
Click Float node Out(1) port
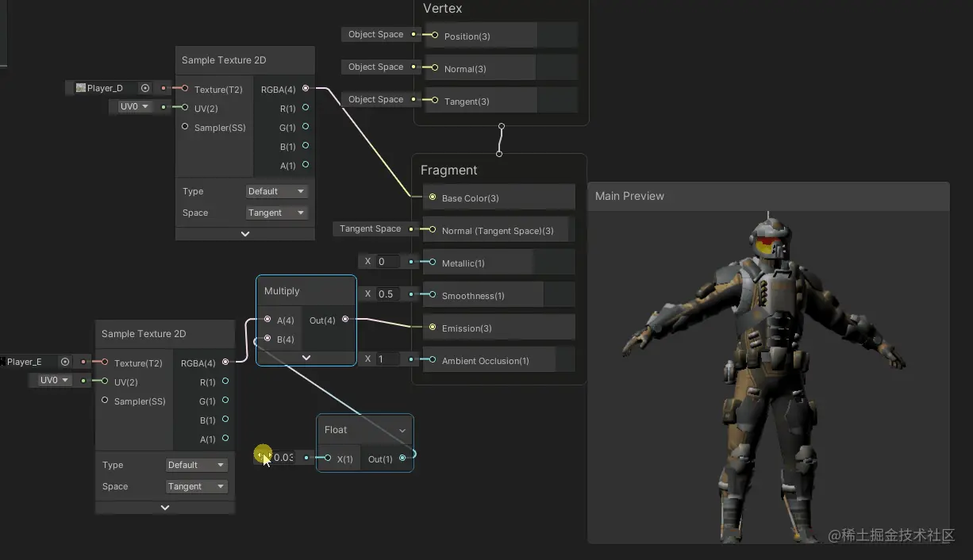402,458
